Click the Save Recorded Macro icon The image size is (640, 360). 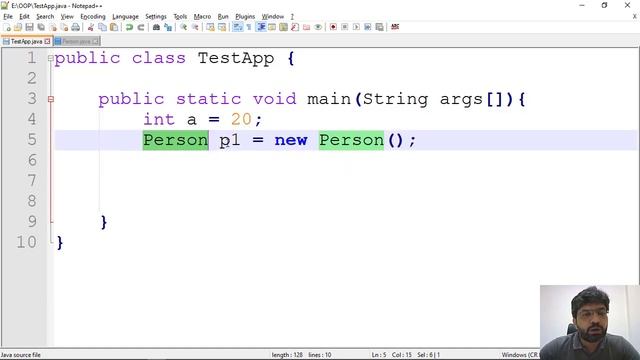pyautogui.click(x=379, y=27)
